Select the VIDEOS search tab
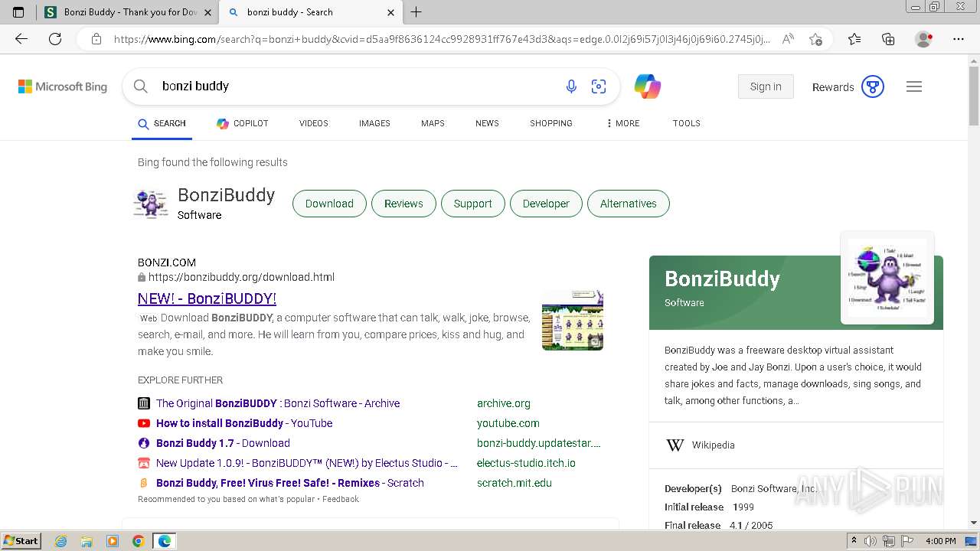The width and height of the screenshot is (980, 551). [314, 123]
